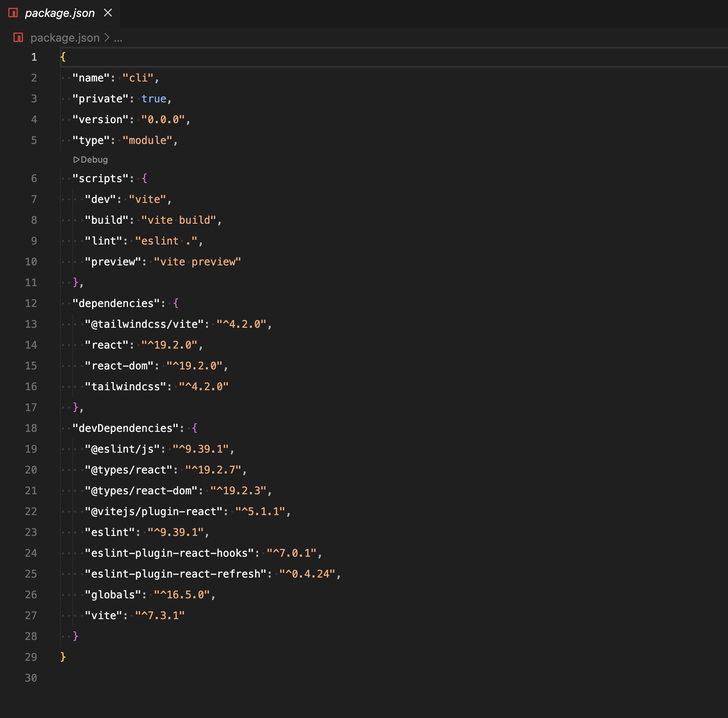
Task: Click the "@eslint/js" key
Action: 122,449
